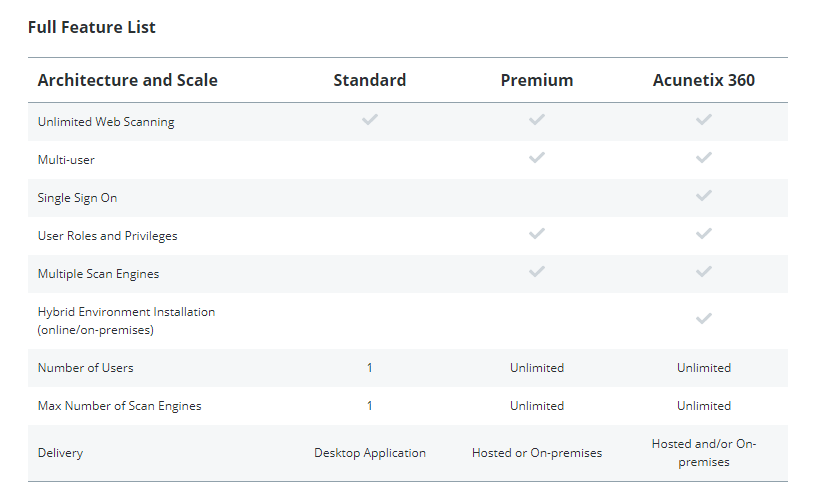Click Acunetix 360 checkmark for Single Sign On
818x491 pixels.
click(703, 195)
